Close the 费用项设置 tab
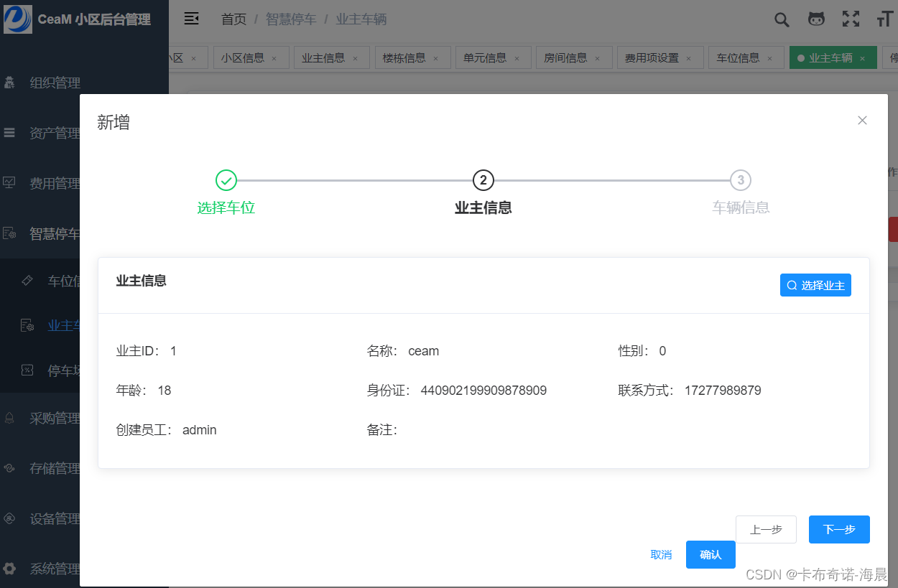This screenshot has width=898, height=588. pyautogui.click(x=688, y=59)
